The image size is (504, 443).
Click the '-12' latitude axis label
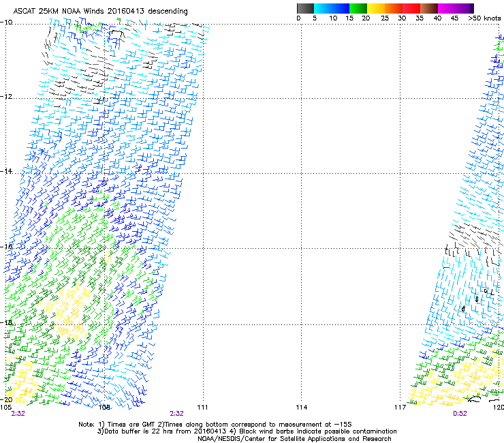click(6, 97)
